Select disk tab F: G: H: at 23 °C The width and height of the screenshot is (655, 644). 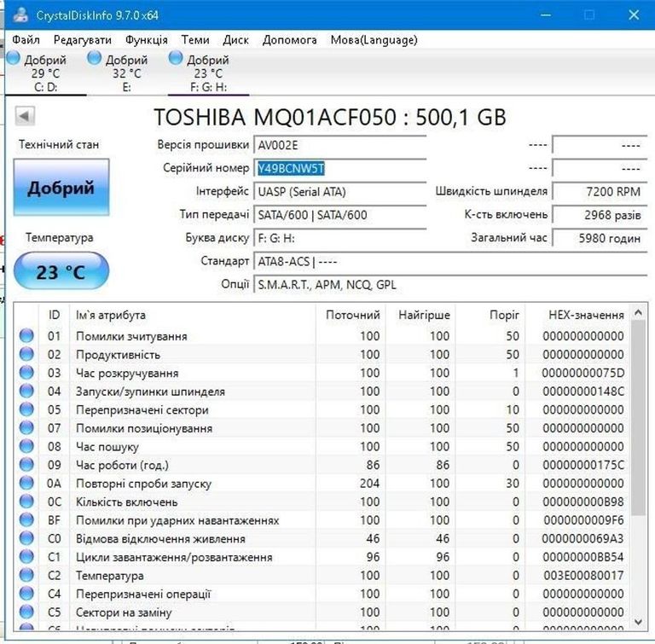208,73
